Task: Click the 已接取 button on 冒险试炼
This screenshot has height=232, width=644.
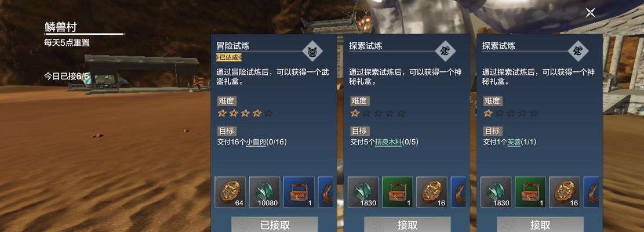Action: [x=274, y=224]
